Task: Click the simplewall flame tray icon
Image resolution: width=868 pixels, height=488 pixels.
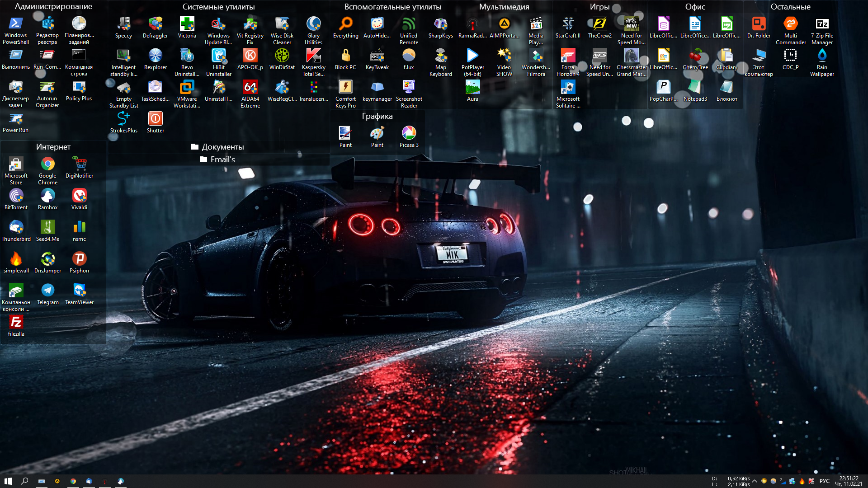Action: [x=802, y=481]
